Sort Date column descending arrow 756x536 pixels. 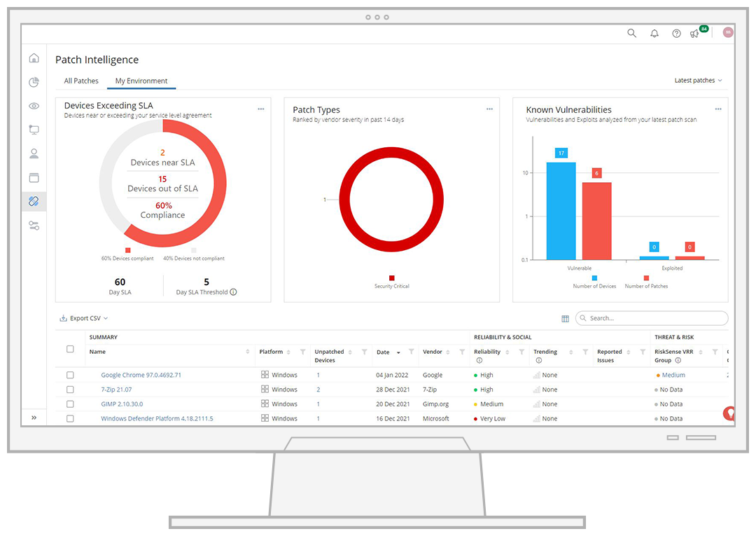pyautogui.click(x=398, y=352)
